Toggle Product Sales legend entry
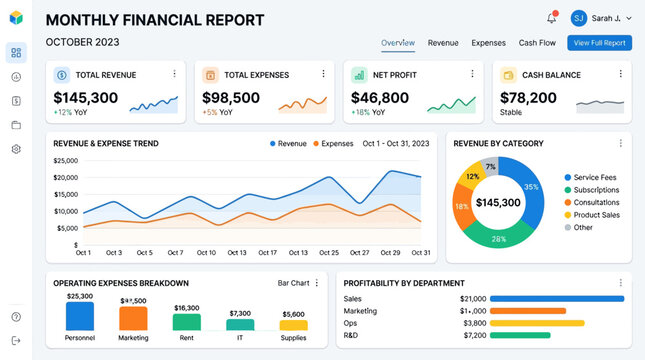 click(x=592, y=215)
